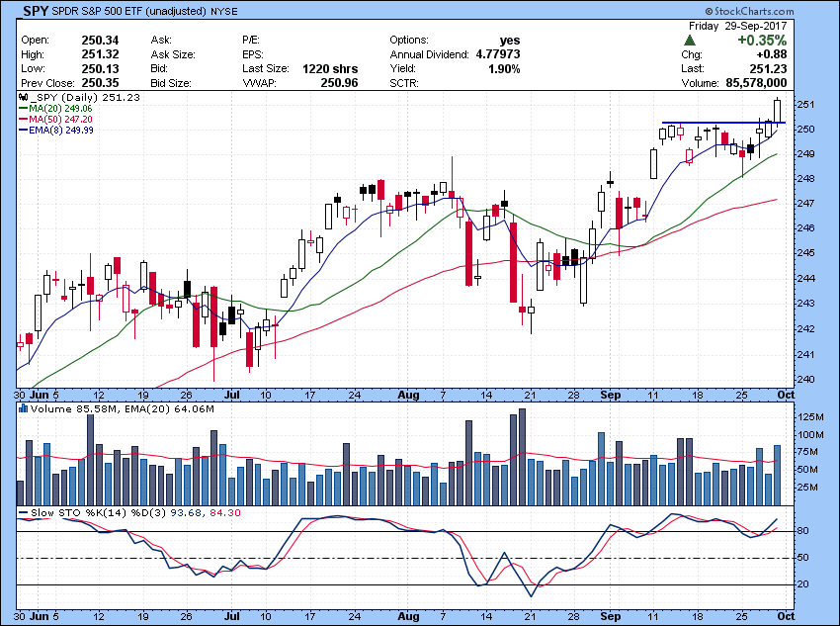840x626 pixels.
Task: Click the SCTR label in the quote panel
Action: (x=404, y=83)
